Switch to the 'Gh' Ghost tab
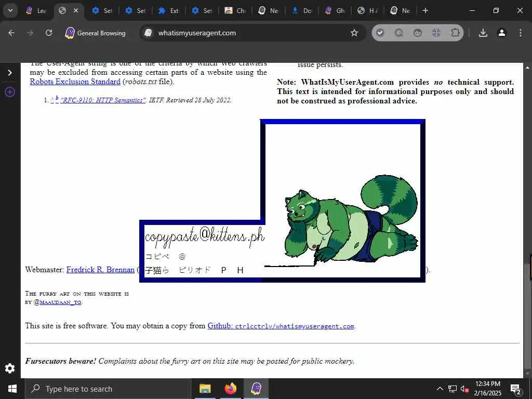 pos(335,11)
